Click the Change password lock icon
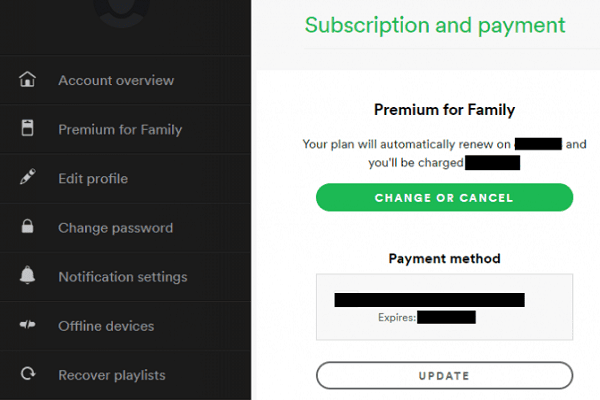 [x=28, y=227]
